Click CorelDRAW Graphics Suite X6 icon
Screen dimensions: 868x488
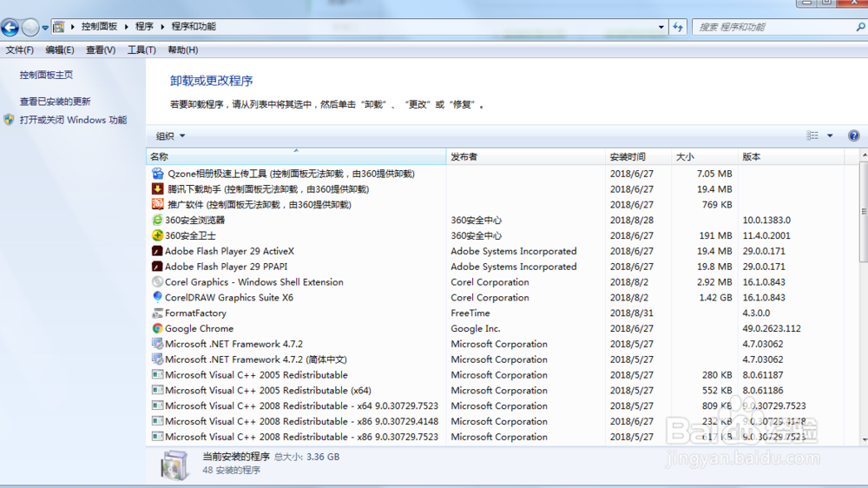pos(158,298)
